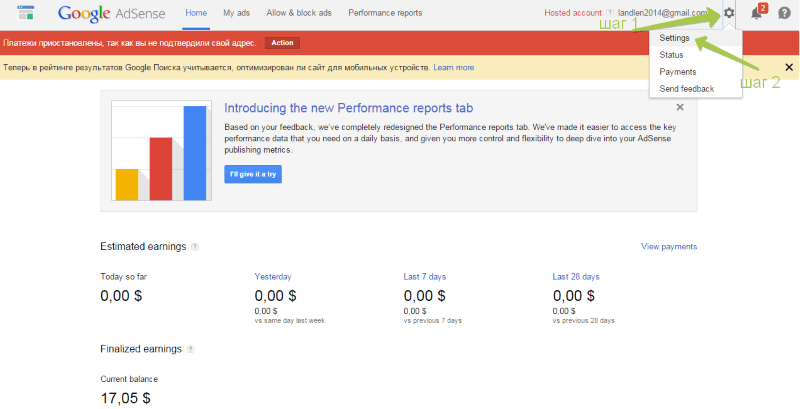This screenshot has height=409, width=800.
Task: Choose Send feedback in the dropdown
Action: point(687,89)
